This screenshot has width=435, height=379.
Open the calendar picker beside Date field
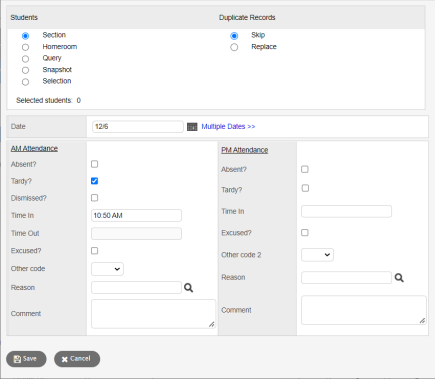(192, 127)
